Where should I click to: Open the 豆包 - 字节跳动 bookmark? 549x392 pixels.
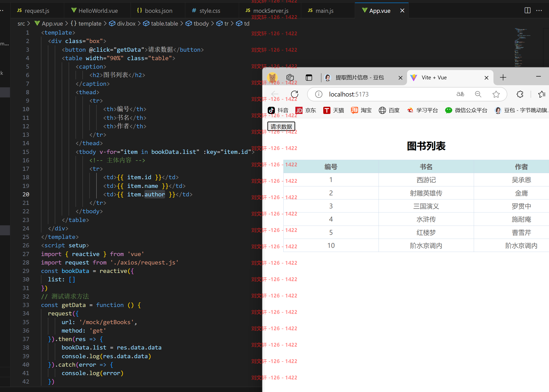521,110
